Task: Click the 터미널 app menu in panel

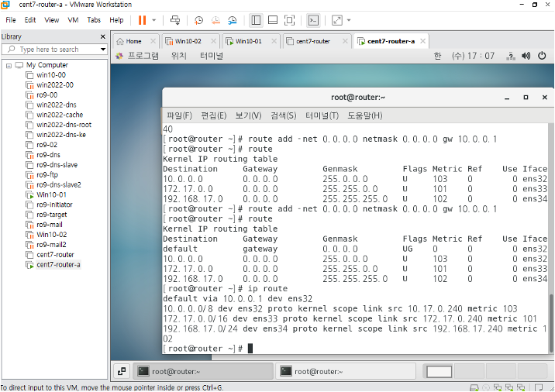Action: coord(212,56)
